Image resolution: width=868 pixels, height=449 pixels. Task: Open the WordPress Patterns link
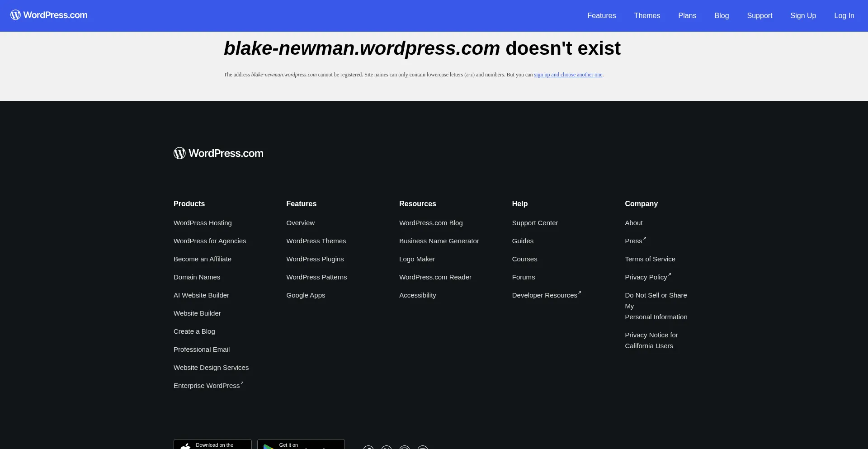pyautogui.click(x=316, y=277)
